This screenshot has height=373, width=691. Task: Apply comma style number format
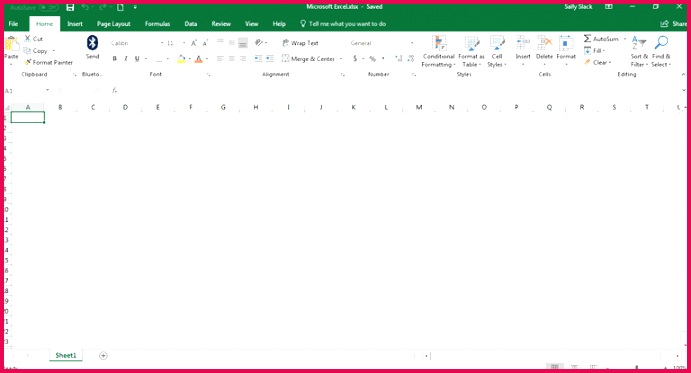click(383, 59)
